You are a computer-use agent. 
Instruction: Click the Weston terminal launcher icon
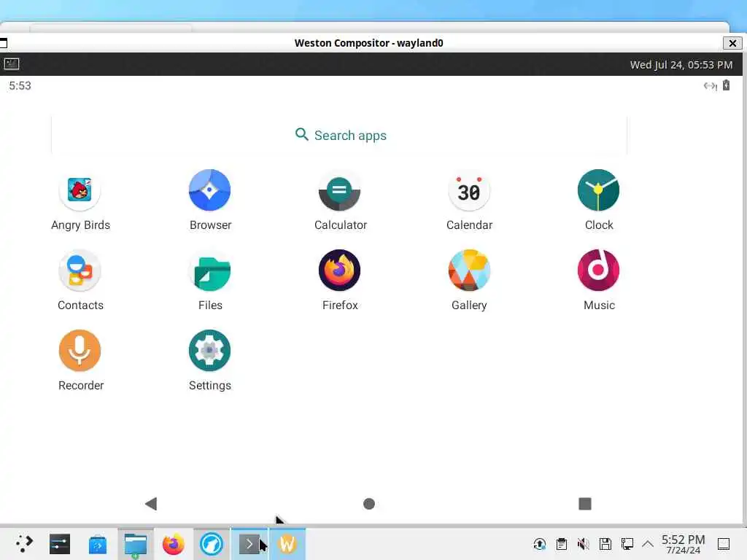12,64
